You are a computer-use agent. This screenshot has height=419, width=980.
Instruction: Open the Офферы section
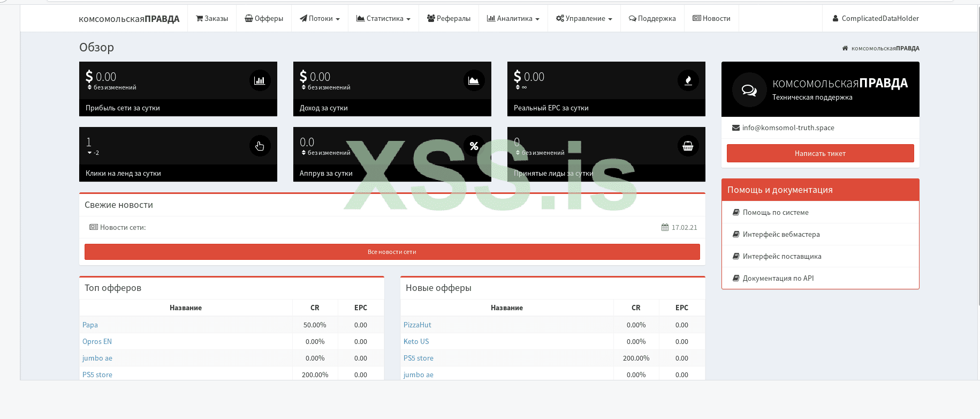point(264,18)
